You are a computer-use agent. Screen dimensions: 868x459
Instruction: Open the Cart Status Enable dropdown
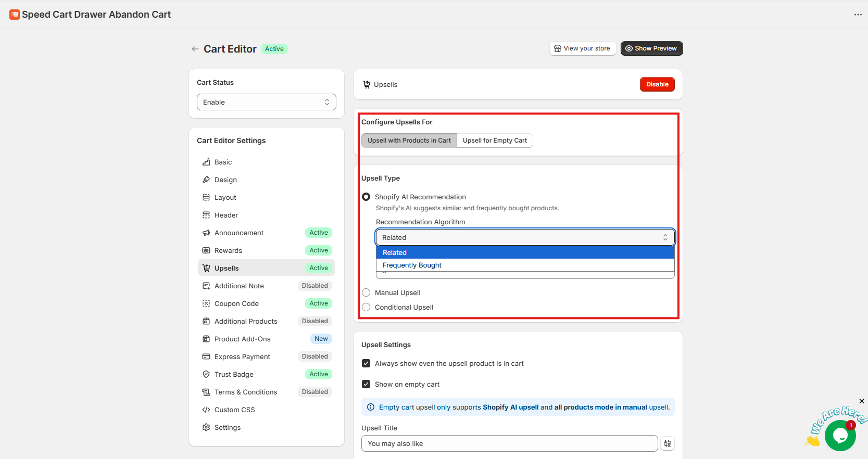tap(266, 102)
